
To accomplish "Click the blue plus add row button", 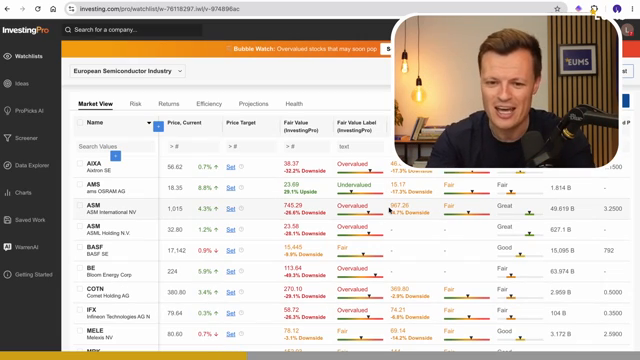I will click(116, 156).
